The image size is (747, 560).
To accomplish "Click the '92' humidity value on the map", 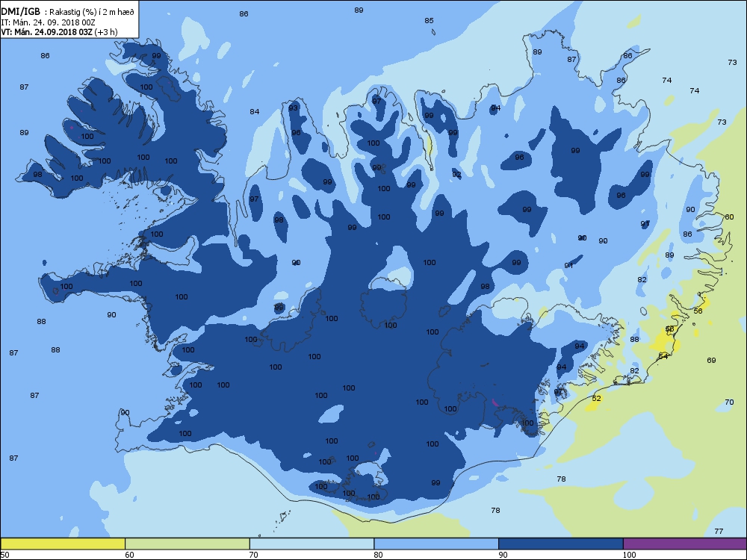I will click(457, 174).
